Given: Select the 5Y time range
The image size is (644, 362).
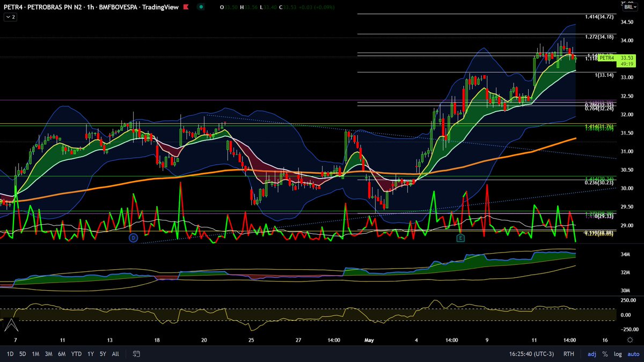Looking at the screenshot, I should point(103,354).
